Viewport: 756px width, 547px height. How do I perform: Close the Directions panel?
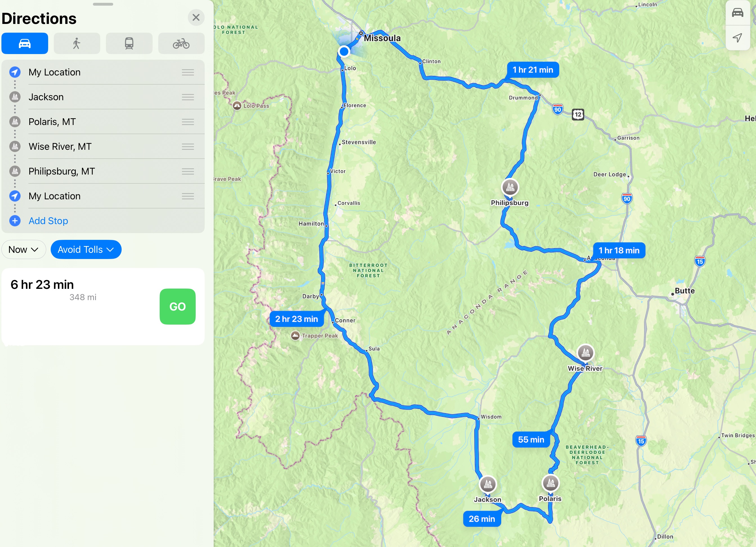pyautogui.click(x=196, y=17)
